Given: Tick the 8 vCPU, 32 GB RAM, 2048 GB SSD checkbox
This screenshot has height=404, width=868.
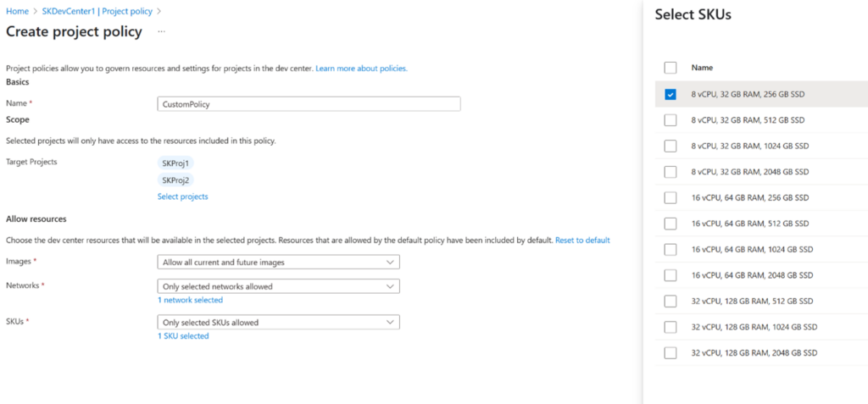Looking at the screenshot, I should click(670, 172).
